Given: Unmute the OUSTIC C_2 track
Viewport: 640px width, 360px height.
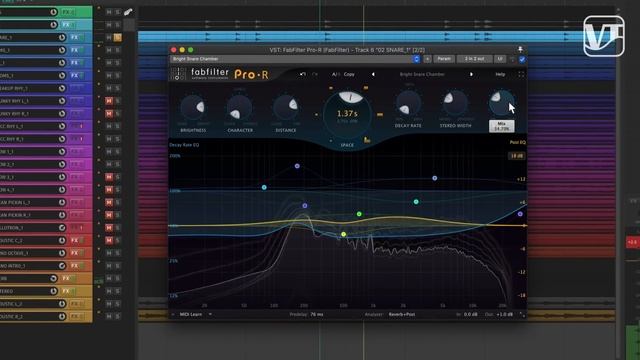Looking at the screenshot, I should point(109,240).
